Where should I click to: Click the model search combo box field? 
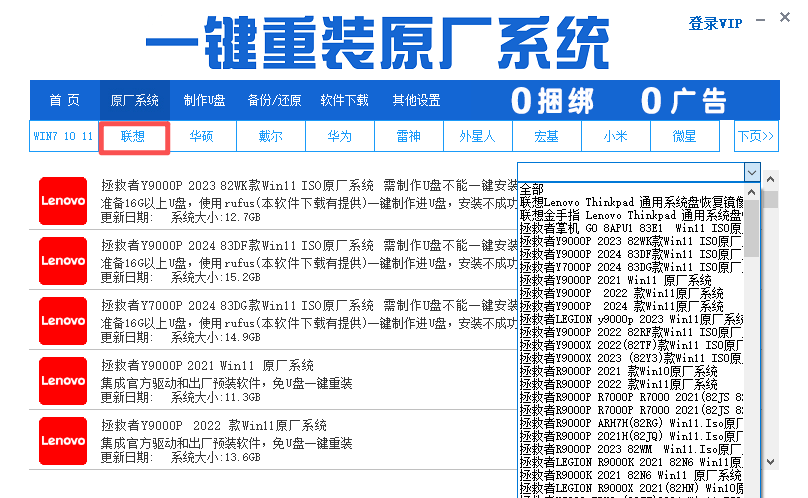(x=631, y=172)
